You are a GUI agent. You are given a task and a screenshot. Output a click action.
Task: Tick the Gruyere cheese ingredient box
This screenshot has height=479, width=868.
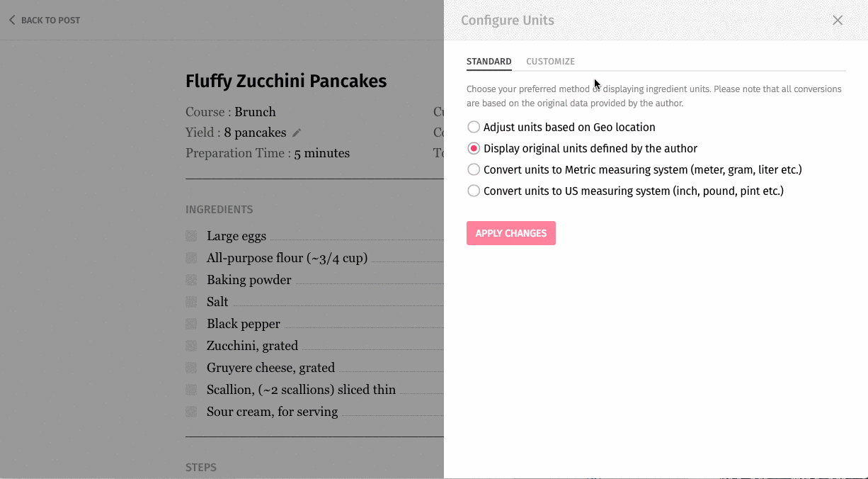click(x=191, y=368)
